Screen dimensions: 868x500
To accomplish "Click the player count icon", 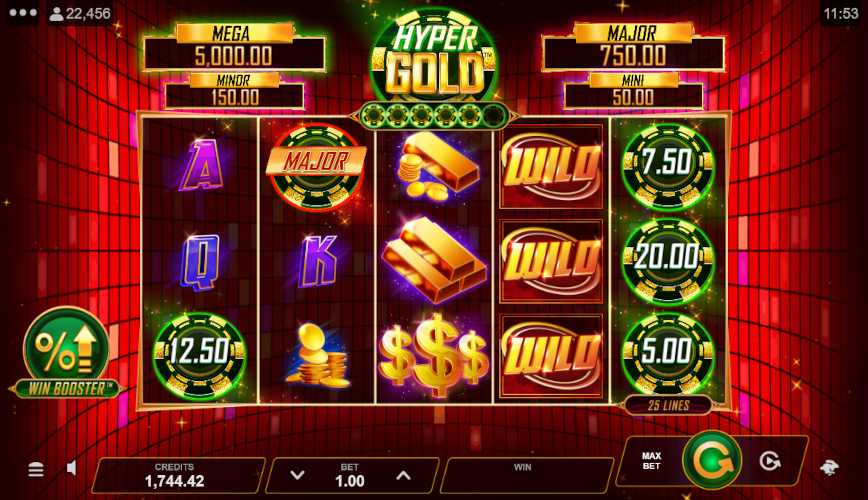I will 56,14.
